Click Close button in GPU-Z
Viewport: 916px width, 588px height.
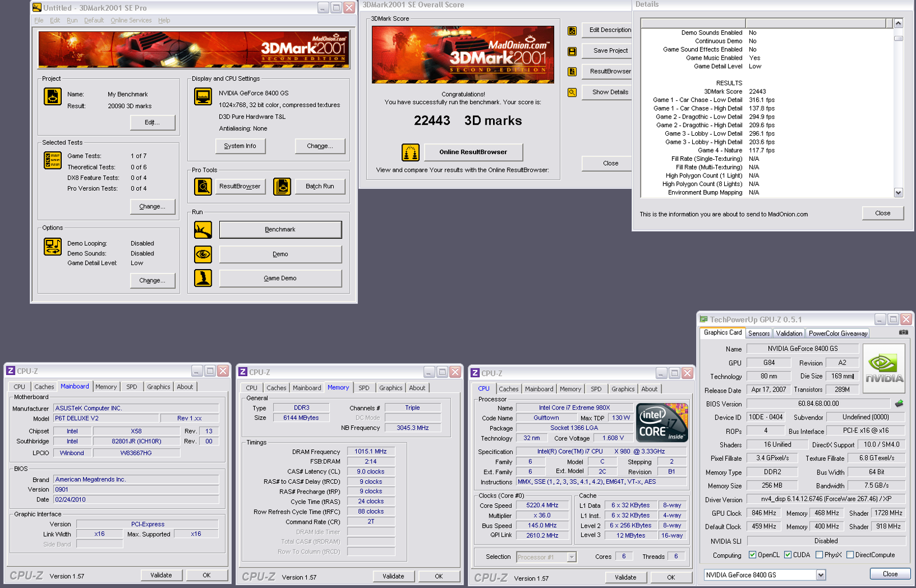coord(890,574)
